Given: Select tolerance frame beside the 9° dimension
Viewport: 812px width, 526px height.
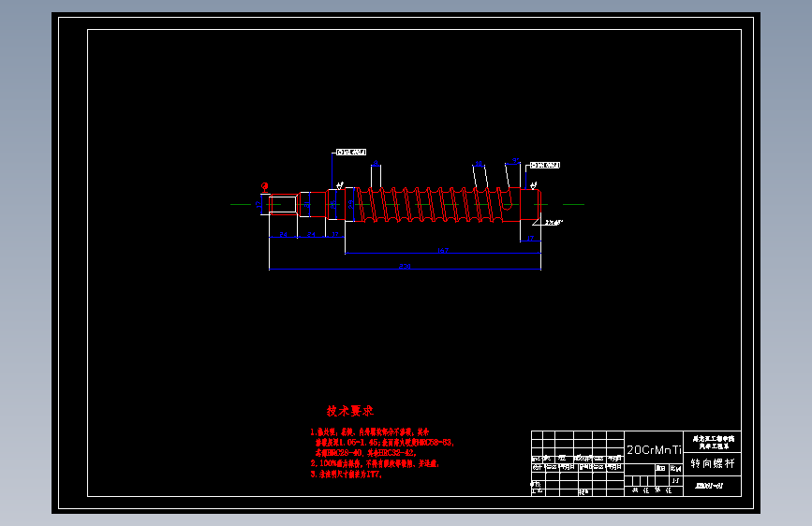Looking at the screenshot, I should pyautogui.click(x=545, y=165).
